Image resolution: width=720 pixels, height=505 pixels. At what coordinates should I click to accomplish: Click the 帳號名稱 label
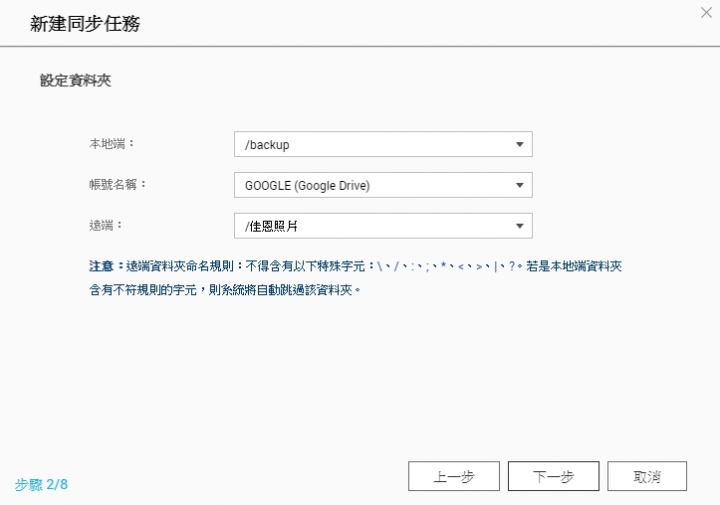(118, 185)
